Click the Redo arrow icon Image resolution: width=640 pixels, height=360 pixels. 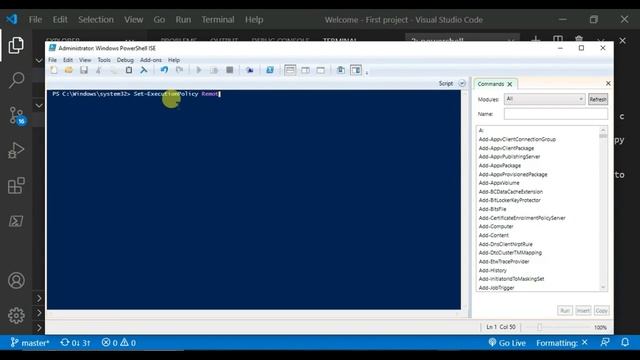(179, 70)
